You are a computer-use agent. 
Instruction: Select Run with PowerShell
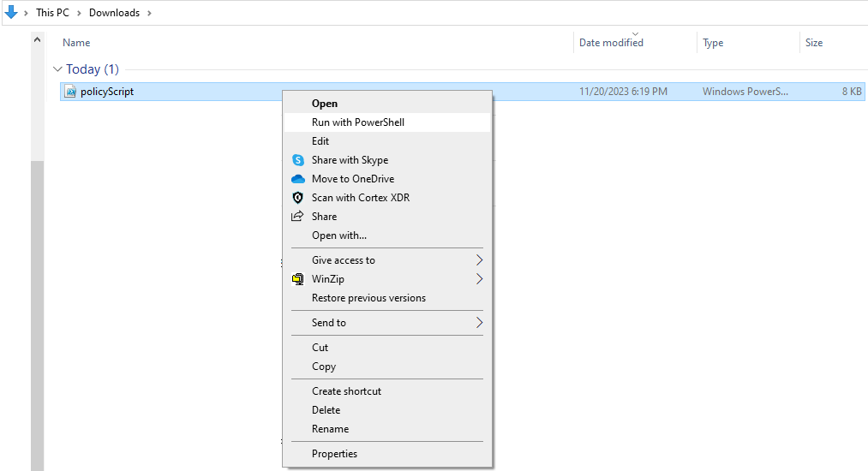[357, 122]
